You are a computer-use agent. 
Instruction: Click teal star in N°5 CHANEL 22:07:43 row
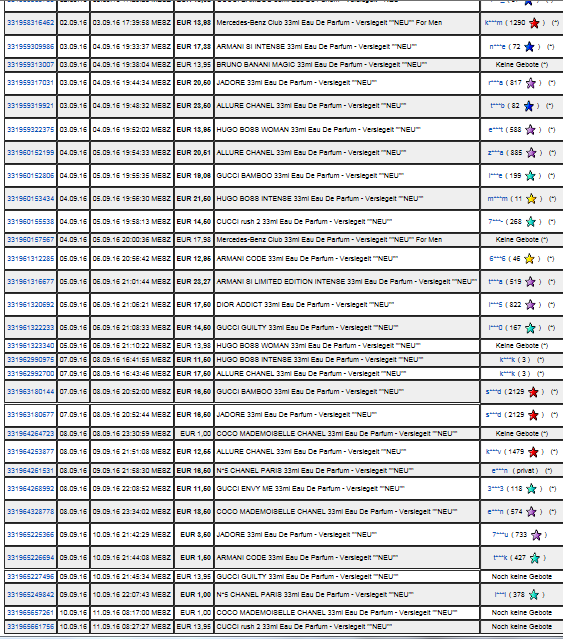tap(533, 595)
